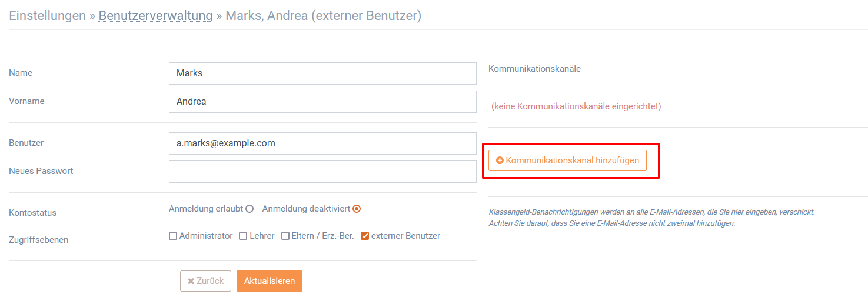Image resolution: width=868 pixels, height=301 pixels.
Task: Click the X icon on Zurück button
Action: click(x=191, y=282)
